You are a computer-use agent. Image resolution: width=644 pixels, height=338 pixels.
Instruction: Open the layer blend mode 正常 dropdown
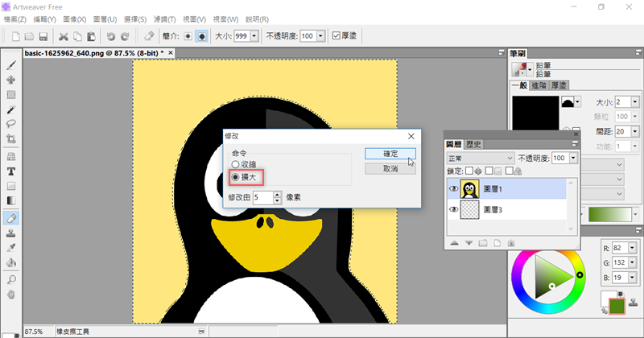481,158
